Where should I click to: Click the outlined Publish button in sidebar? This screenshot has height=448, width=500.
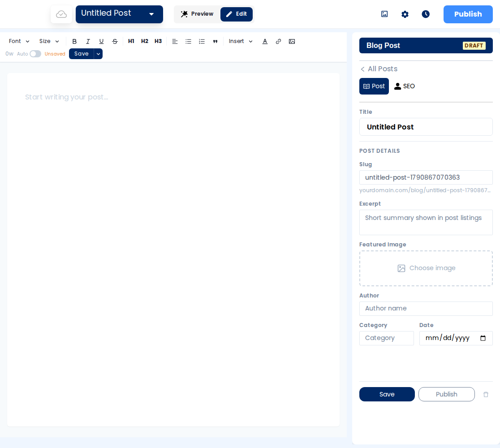click(447, 394)
